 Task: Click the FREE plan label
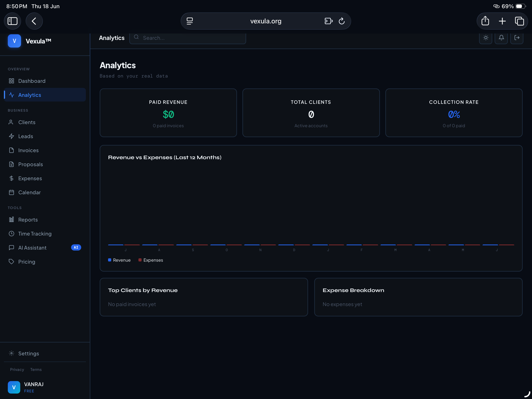click(x=29, y=391)
